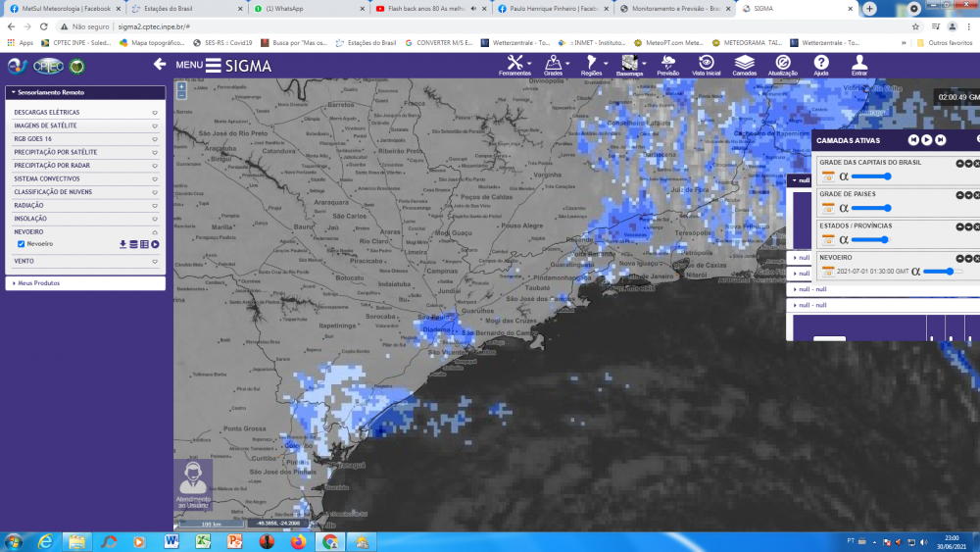Screen dimensions: 980x552
Task: Click the Atualização refresh icon
Action: [x=783, y=65]
